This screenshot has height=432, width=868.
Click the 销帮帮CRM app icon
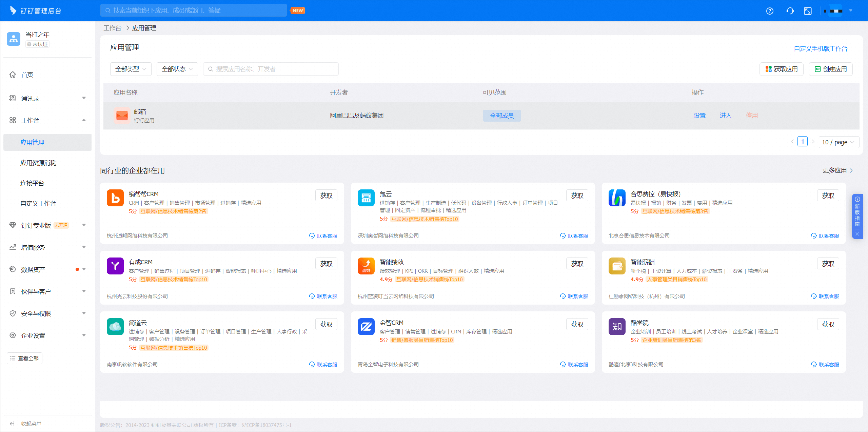click(x=115, y=198)
